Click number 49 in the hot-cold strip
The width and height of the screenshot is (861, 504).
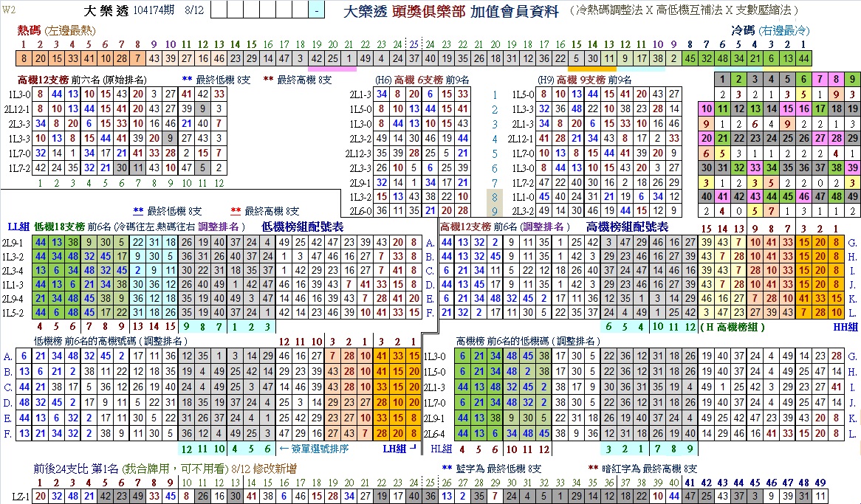tap(366, 58)
